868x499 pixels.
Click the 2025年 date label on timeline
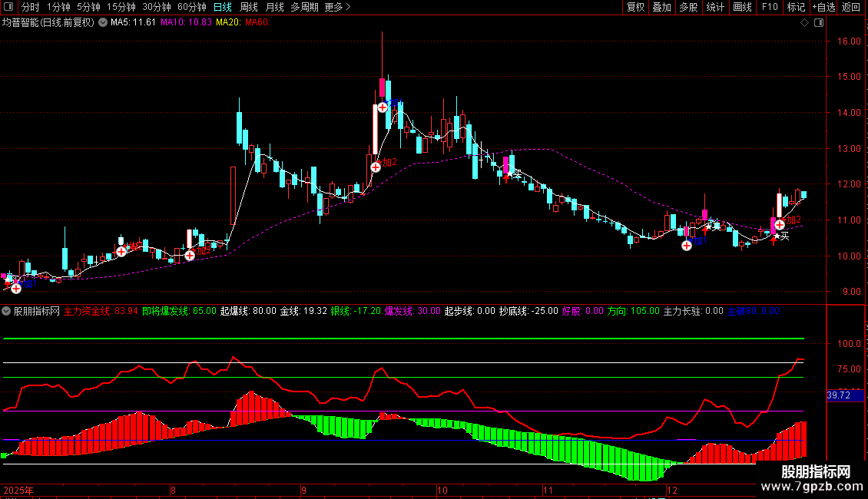(x=18, y=490)
